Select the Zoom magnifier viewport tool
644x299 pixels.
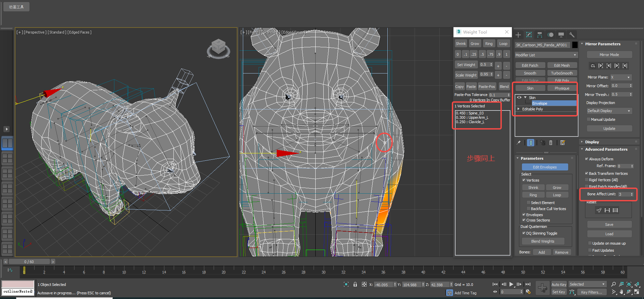point(613,284)
